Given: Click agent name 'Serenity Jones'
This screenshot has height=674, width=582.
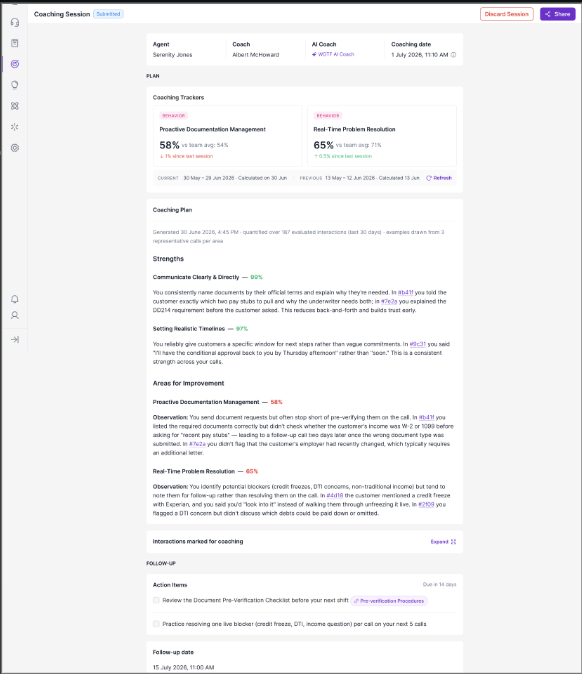Looking at the screenshot, I should coord(172,55).
